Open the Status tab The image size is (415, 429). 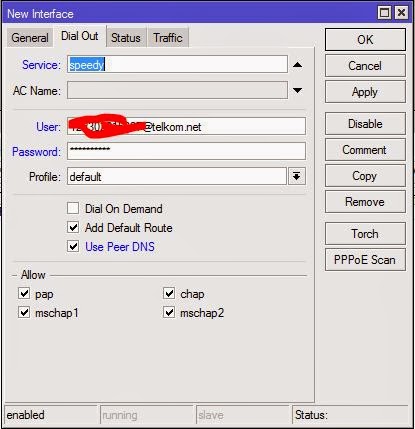126,38
